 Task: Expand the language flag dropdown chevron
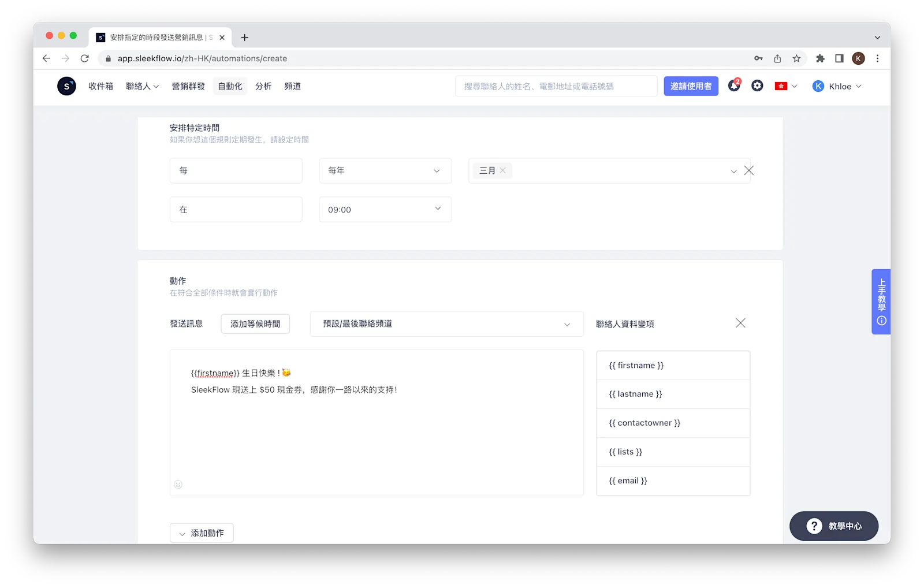coord(794,86)
